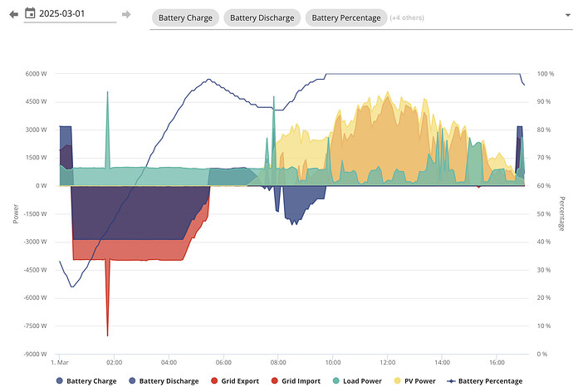Viewport: 573px width, 392px height.
Task: Open the series selector dropdown arrow
Action: coord(567,15)
